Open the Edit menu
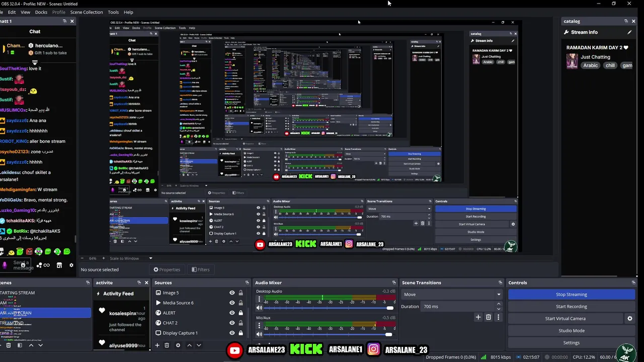Image resolution: width=644 pixels, height=362 pixels. pyautogui.click(x=12, y=12)
